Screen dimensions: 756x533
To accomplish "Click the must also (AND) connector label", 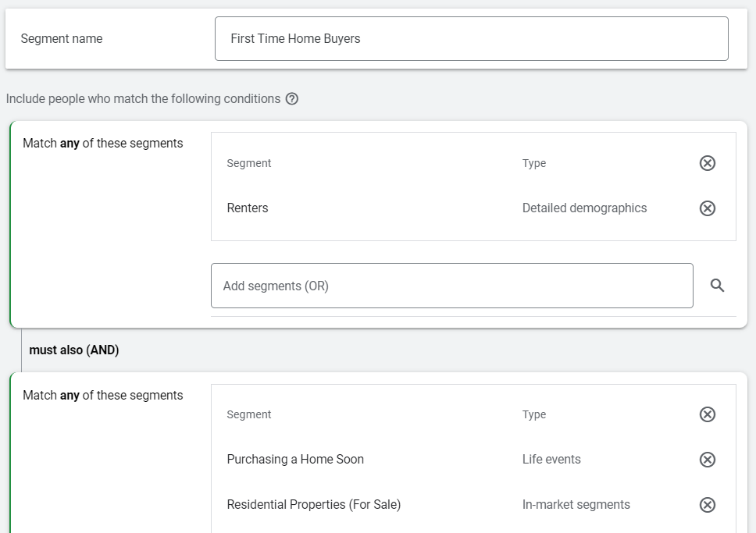I will 73,350.
